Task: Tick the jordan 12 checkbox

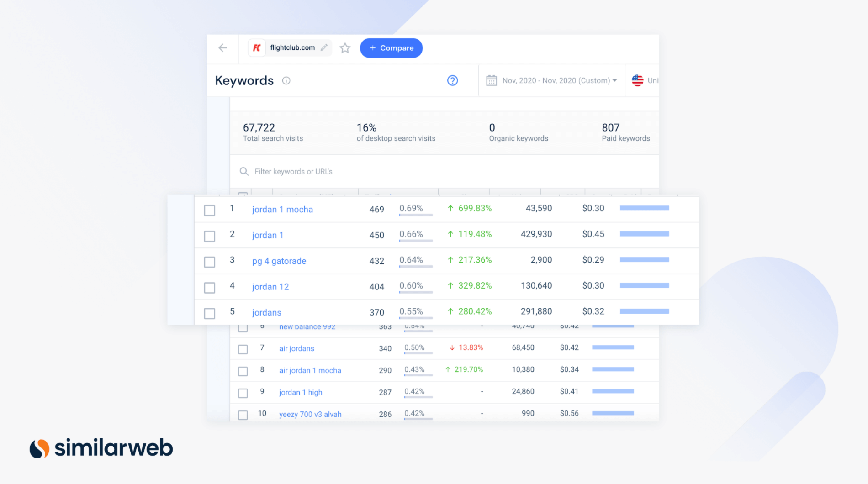Action: click(209, 288)
